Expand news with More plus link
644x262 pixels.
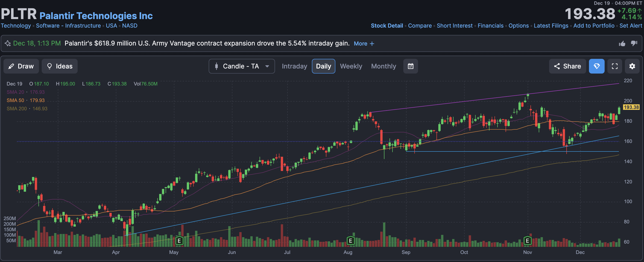tap(364, 43)
